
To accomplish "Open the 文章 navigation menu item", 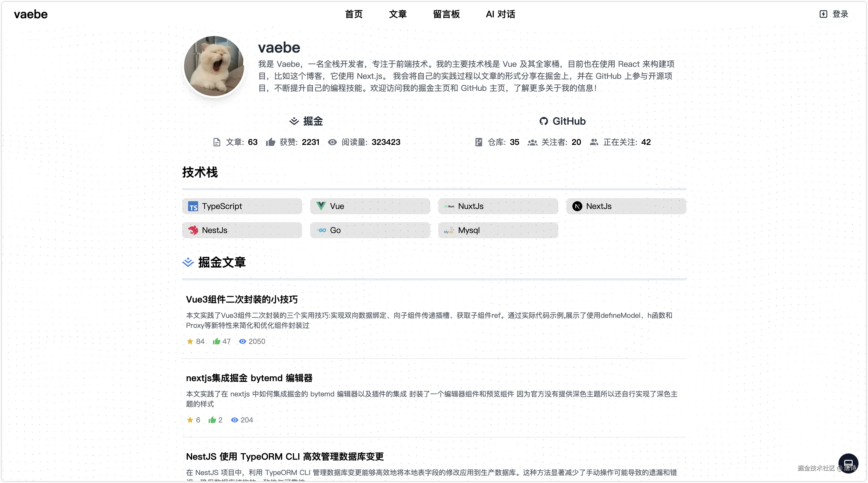I will point(398,14).
